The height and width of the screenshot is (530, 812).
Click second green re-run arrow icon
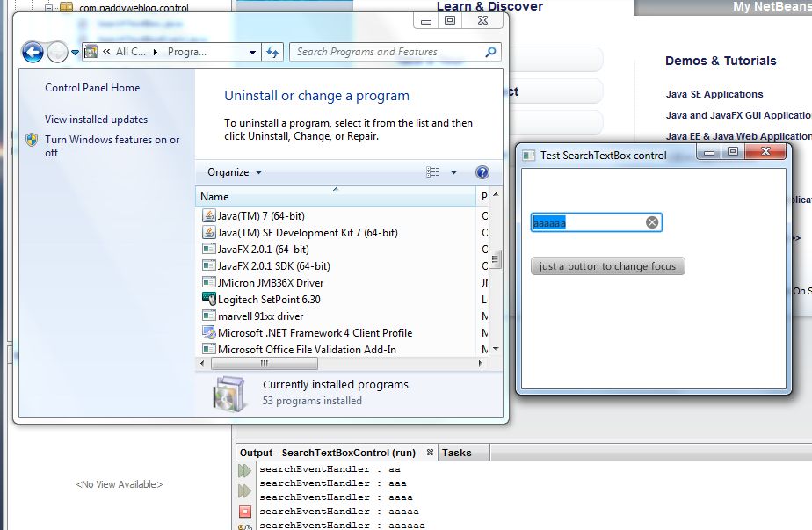(244, 490)
